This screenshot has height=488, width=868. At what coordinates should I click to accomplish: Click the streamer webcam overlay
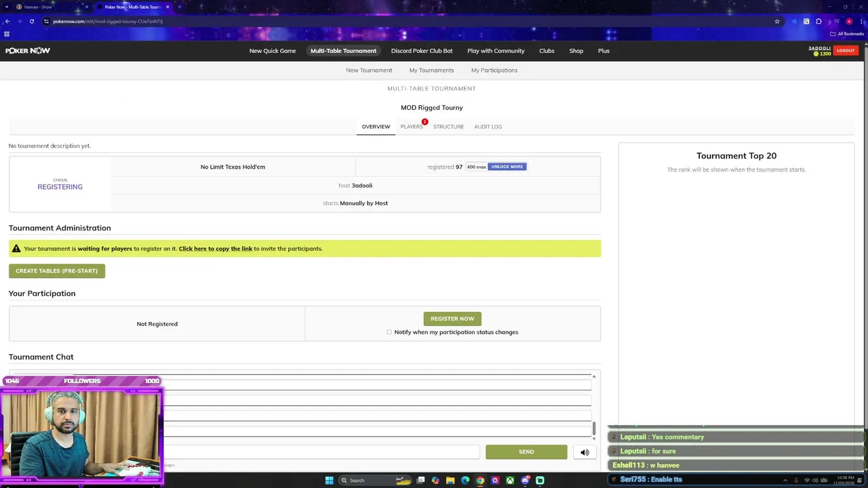pos(81,434)
